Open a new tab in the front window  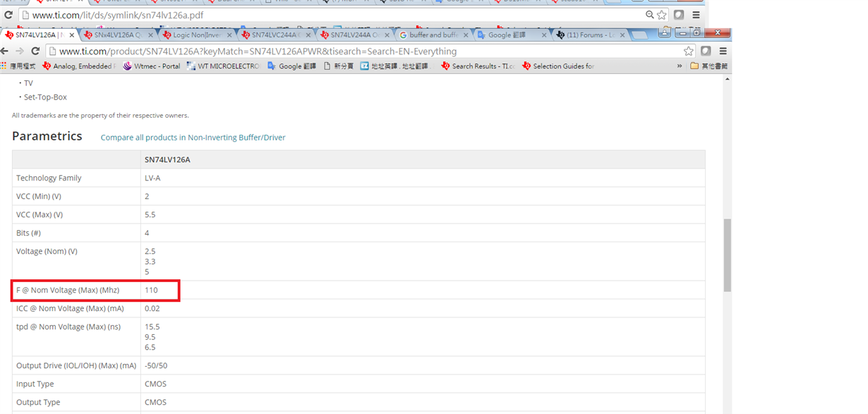point(641,35)
